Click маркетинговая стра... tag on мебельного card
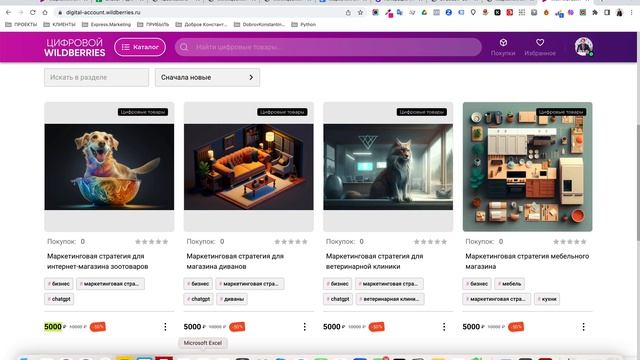Image resolution: width=640 pixels, height=360 pixels. tap(497, 299)
